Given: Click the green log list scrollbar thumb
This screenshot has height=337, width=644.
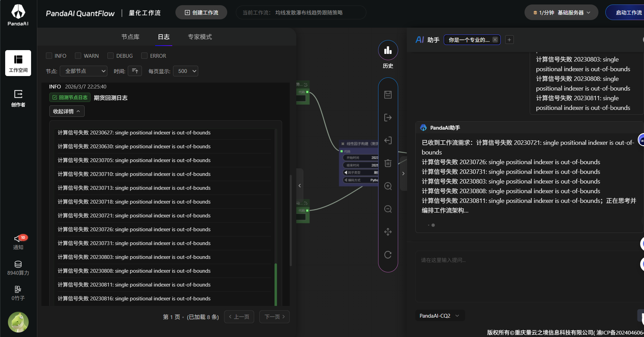Looking at the screenshot, I should [x=276, y=284].
